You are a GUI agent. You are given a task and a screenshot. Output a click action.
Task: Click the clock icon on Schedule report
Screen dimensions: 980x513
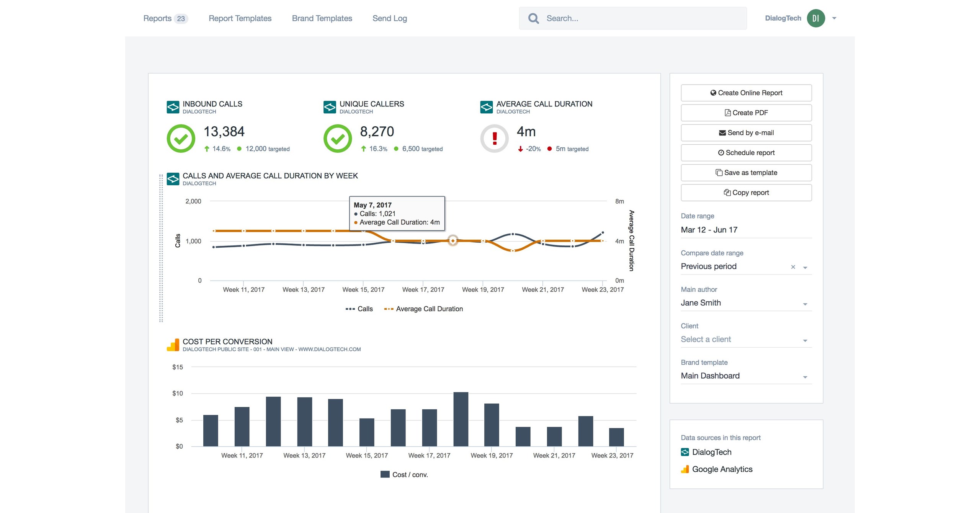tap(721, 152)
